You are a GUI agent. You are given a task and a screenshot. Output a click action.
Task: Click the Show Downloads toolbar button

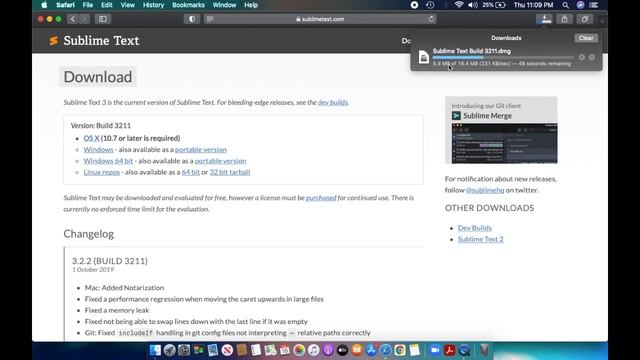coord(544,19)
